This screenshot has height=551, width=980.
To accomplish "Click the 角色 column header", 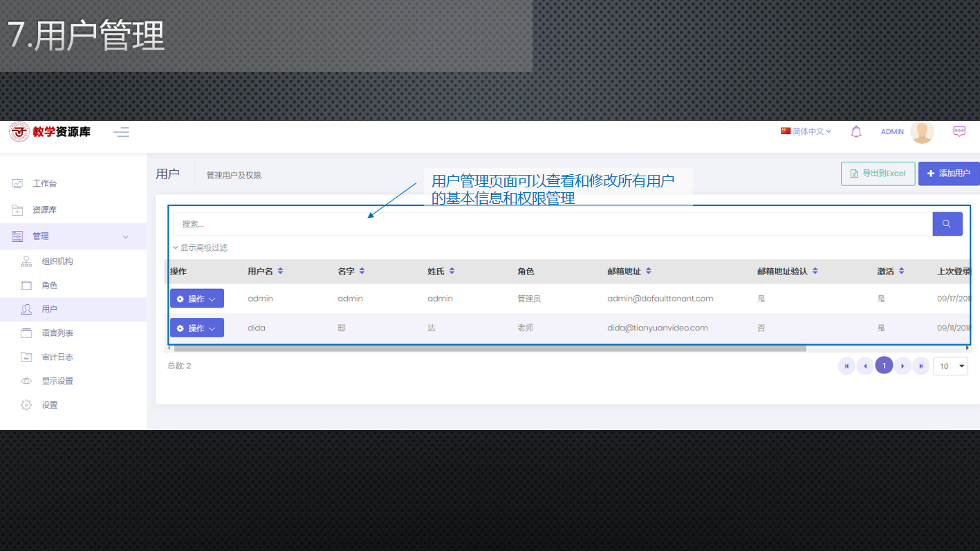I will pos(526,271).
